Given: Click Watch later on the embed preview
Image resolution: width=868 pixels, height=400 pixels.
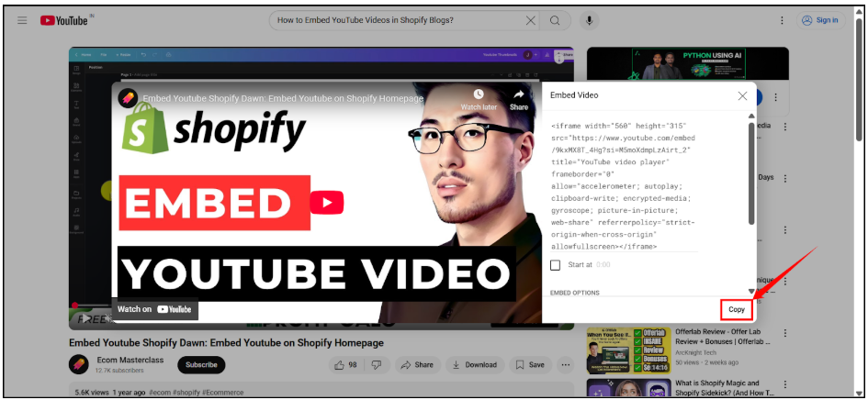Looking at the screenshot, I should [x=479, y=100].
